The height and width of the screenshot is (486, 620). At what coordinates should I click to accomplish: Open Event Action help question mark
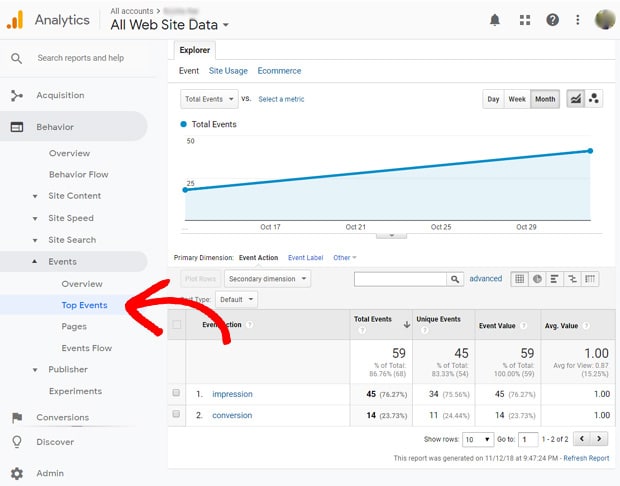tap(250, 325)
